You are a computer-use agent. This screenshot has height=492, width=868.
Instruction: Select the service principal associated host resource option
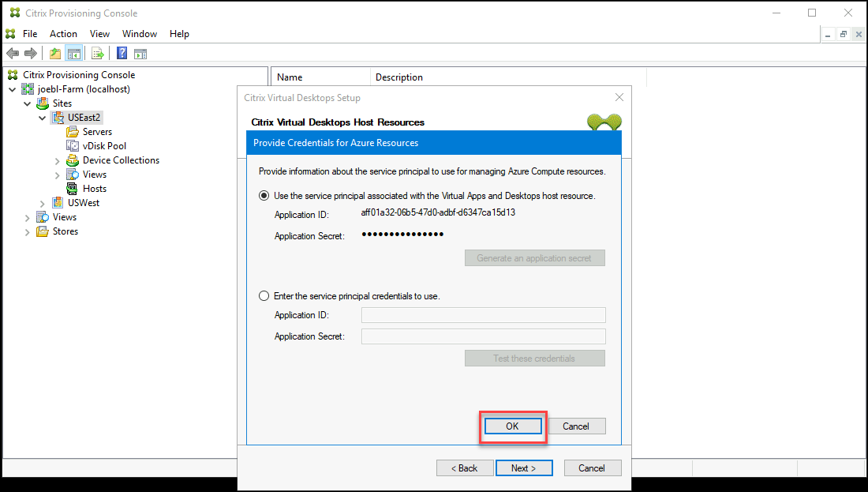coord(264,195)
